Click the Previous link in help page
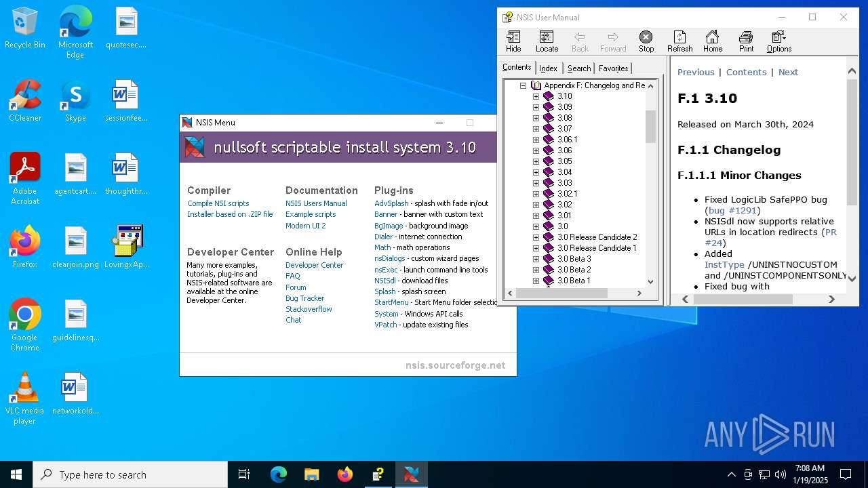This screenshot has width=868, height=488. (x=696, y=72)
